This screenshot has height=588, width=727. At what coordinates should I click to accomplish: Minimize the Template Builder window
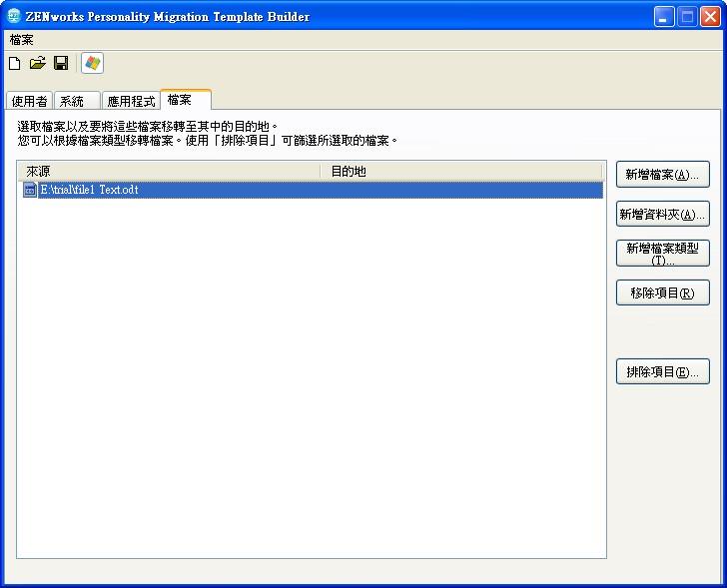coord(664,17)
